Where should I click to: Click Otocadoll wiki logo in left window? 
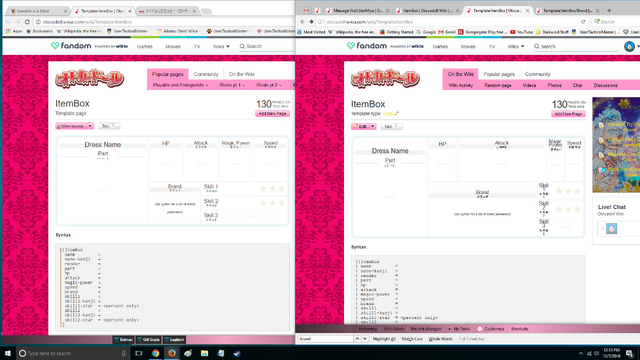click(x=90, y=78)
